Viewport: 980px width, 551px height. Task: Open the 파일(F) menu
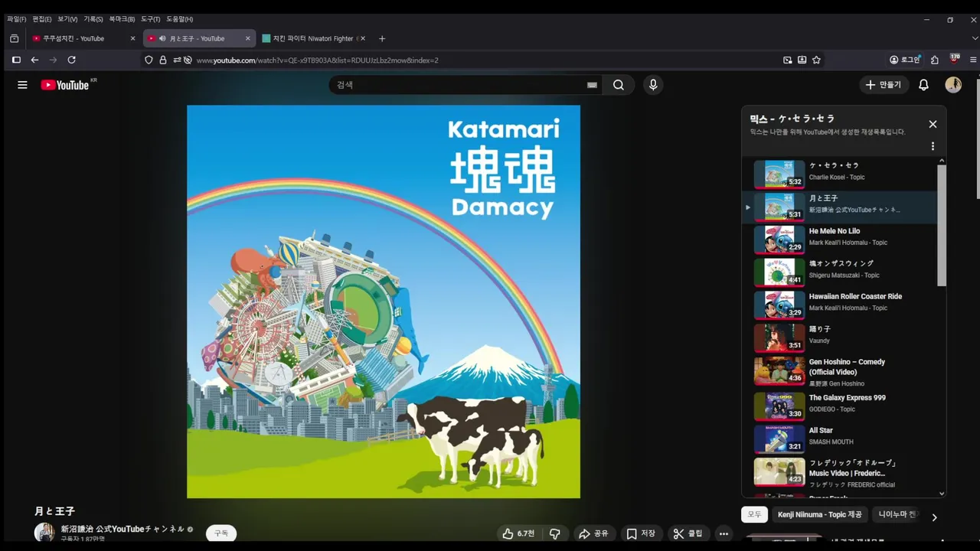pos(16,19)
